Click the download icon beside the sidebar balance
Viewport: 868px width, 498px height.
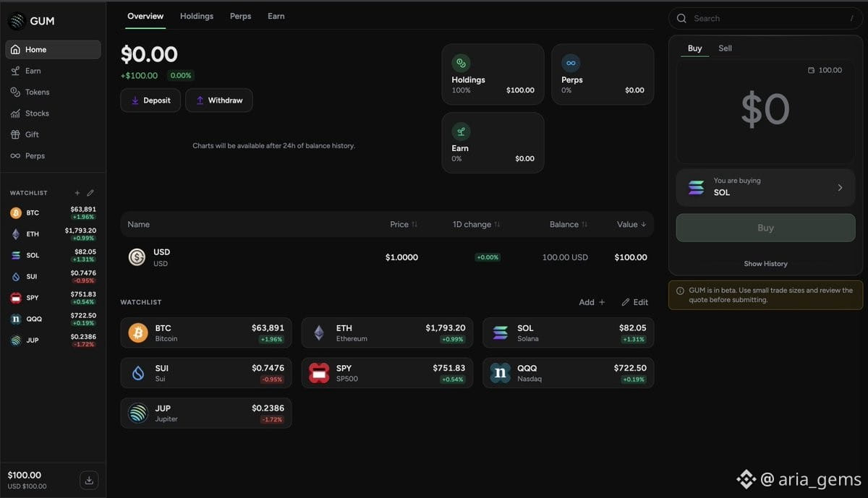click(x=89, y=480)
